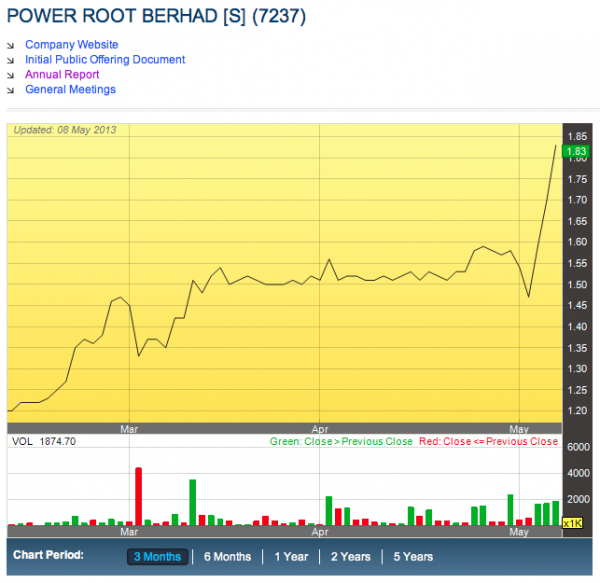This screenshot has width=600, height=583.
Task: Open the Annual Report link
Action: coord(62,75)
